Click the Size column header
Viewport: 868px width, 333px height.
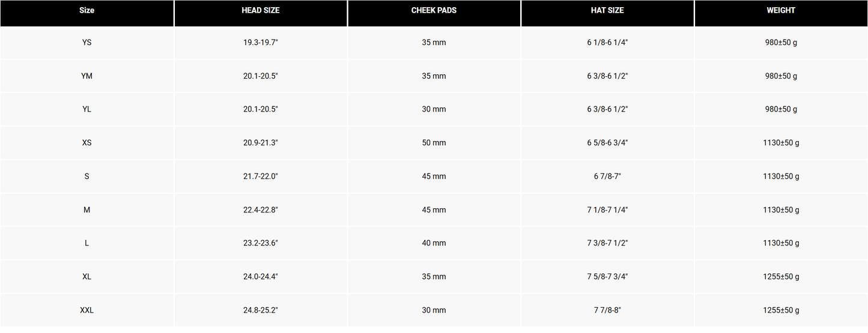(86, 11)
